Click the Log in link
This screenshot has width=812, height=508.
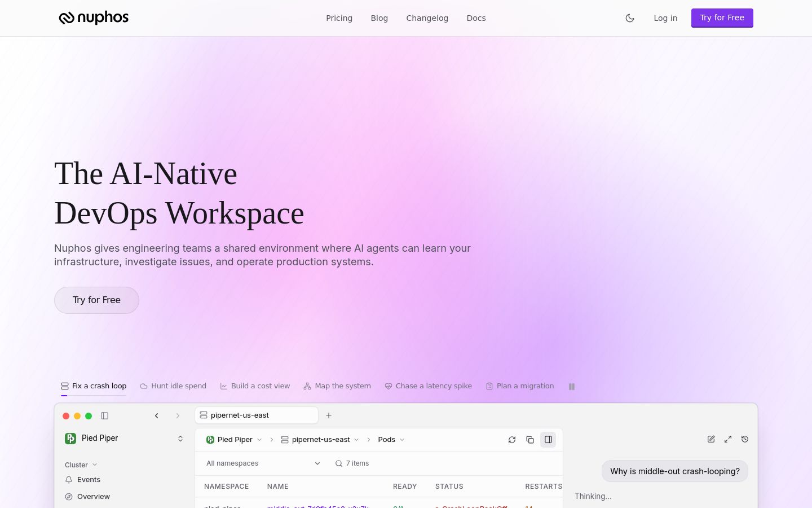tap(665, 18)
